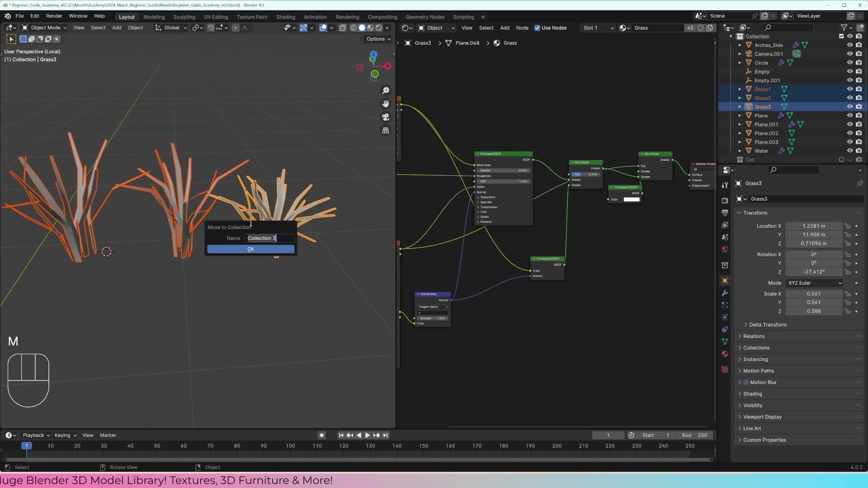Image resolution: width=868 pixels, height=488 pixels.
Task: Click the viewport zoom magnifier gizmo
Action: click(x=386, y=91)
